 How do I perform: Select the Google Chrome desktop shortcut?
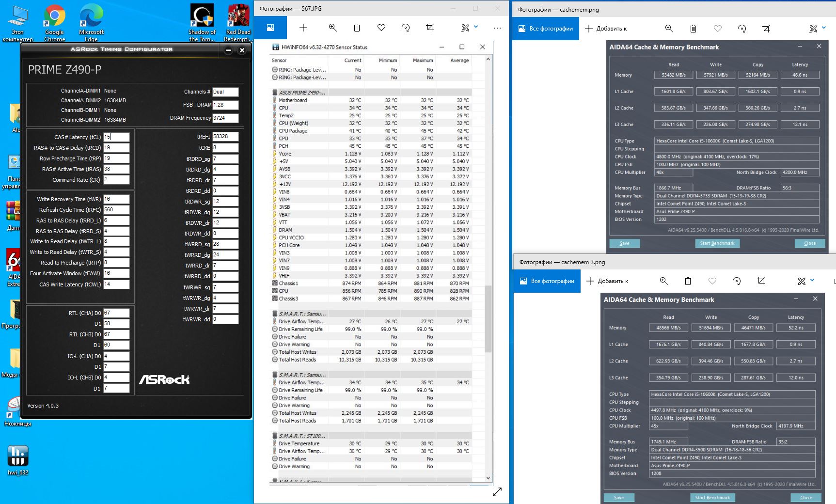[x=54, y=23]
